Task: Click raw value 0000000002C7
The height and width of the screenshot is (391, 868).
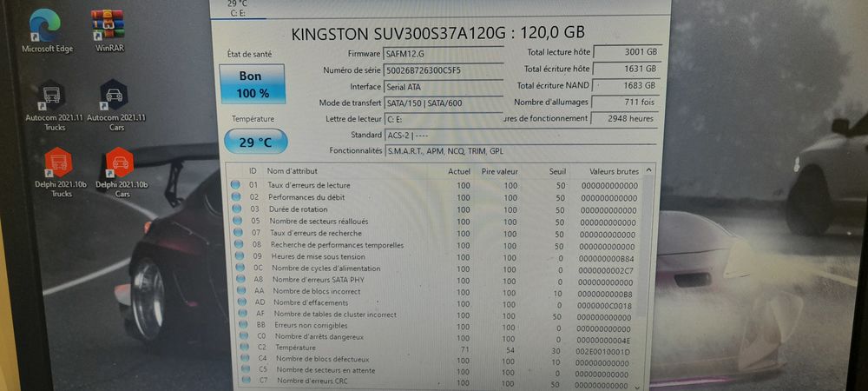Action: [x=606, y=271]
